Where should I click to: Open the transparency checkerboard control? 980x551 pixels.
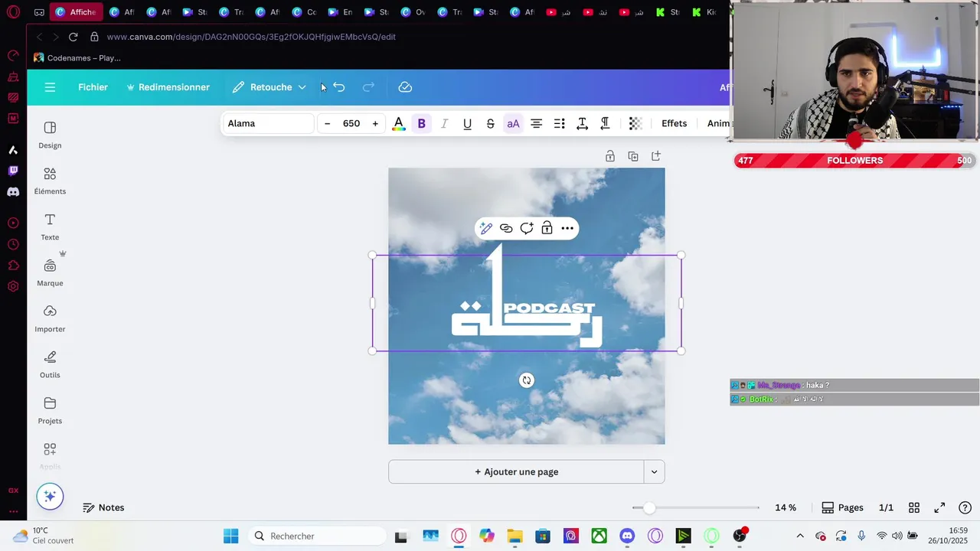coord(635,123)
